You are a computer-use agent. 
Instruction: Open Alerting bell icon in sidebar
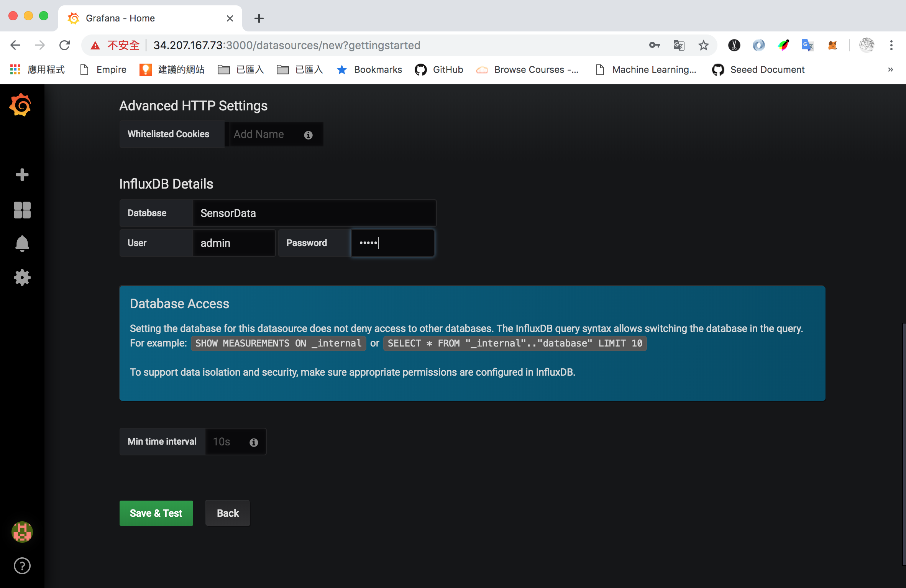(22, 243)
